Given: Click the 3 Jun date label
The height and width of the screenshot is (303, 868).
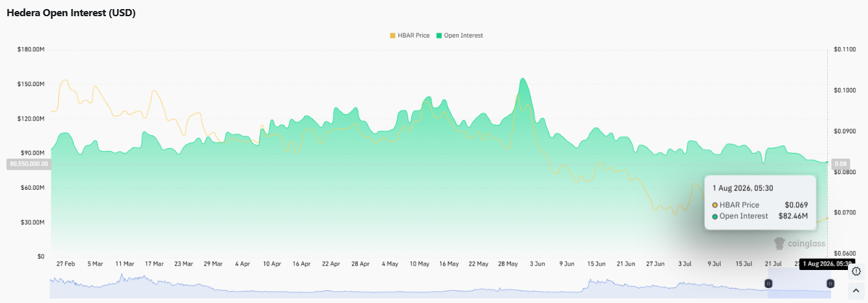Looking at the screenshot, I should [537, 264].
